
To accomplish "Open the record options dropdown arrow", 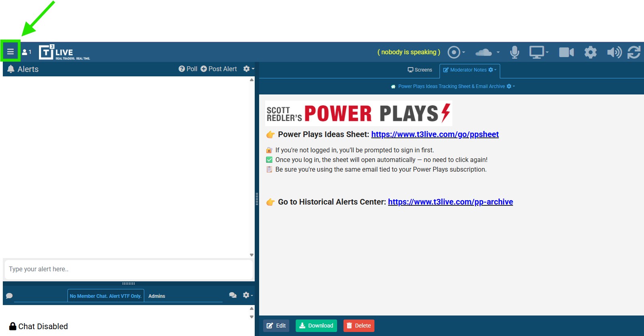I will point(464,52).
